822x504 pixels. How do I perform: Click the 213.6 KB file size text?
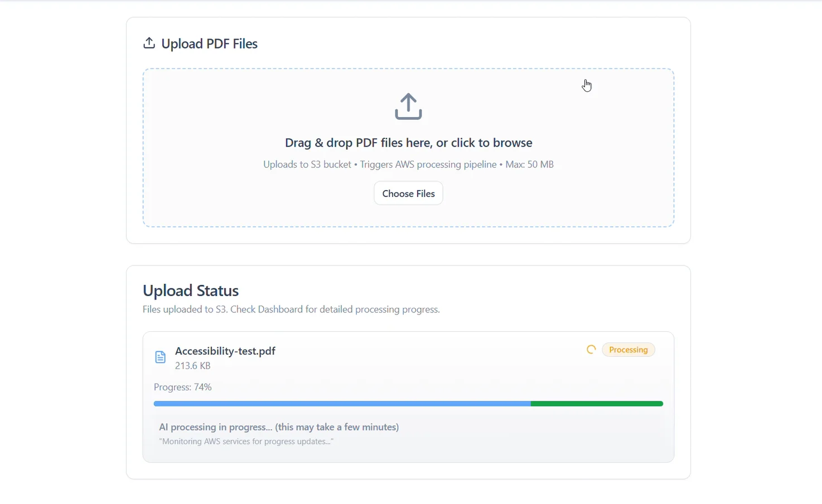click(x=193, y=366)
